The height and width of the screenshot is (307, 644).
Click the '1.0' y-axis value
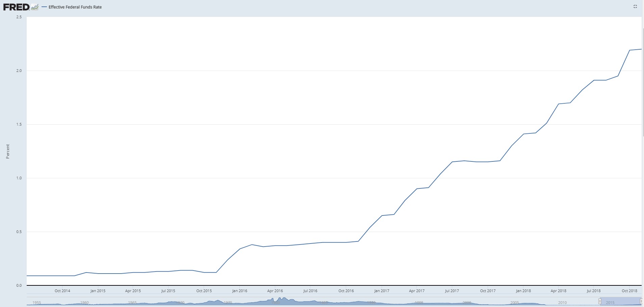point(19,178)
